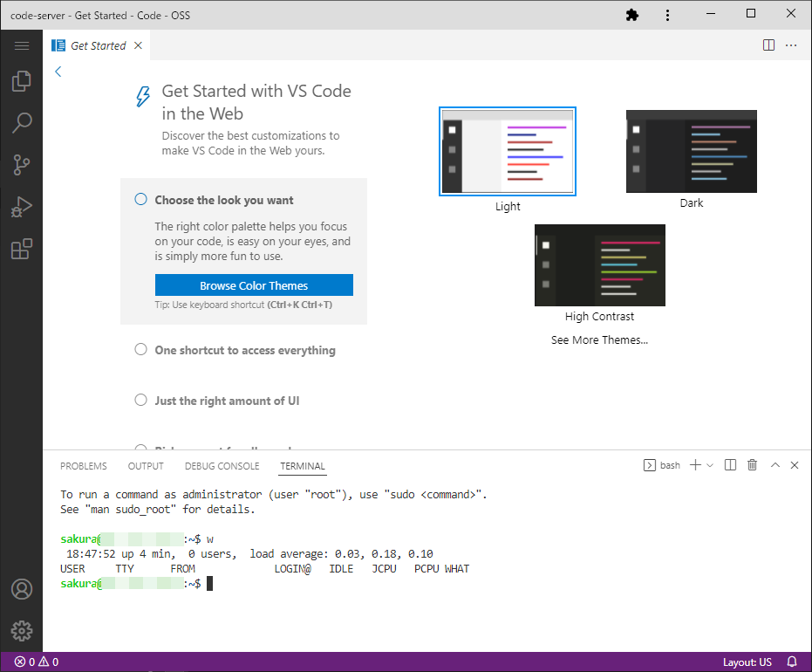Open the Source Control view

click(x=21, y=165)
